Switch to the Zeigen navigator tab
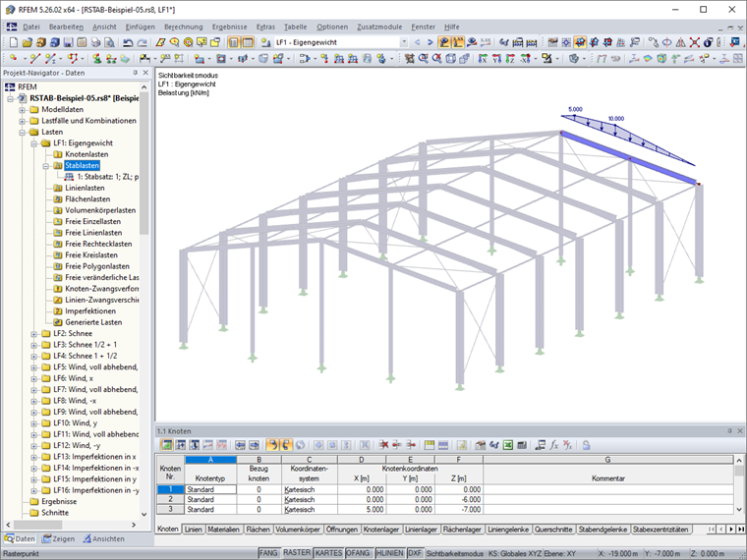Image resolution: width=747 pixels, height=560 pixels. pyautogui.click(x=58, y=538)
